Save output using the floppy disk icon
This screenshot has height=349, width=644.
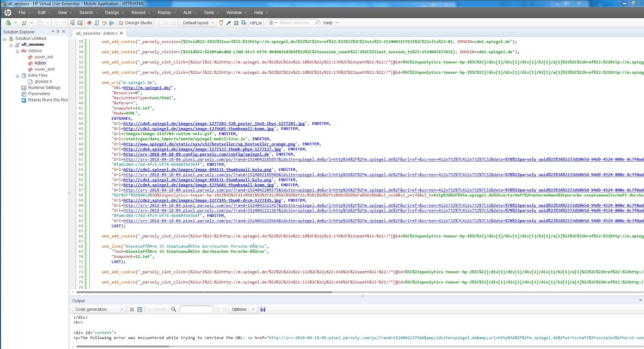click(x=263, y=310)
